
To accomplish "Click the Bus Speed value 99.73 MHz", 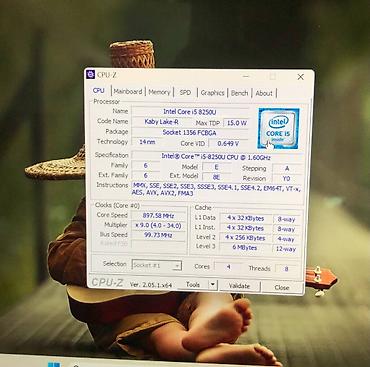I will pyautogui.click(x=158, y=235).
